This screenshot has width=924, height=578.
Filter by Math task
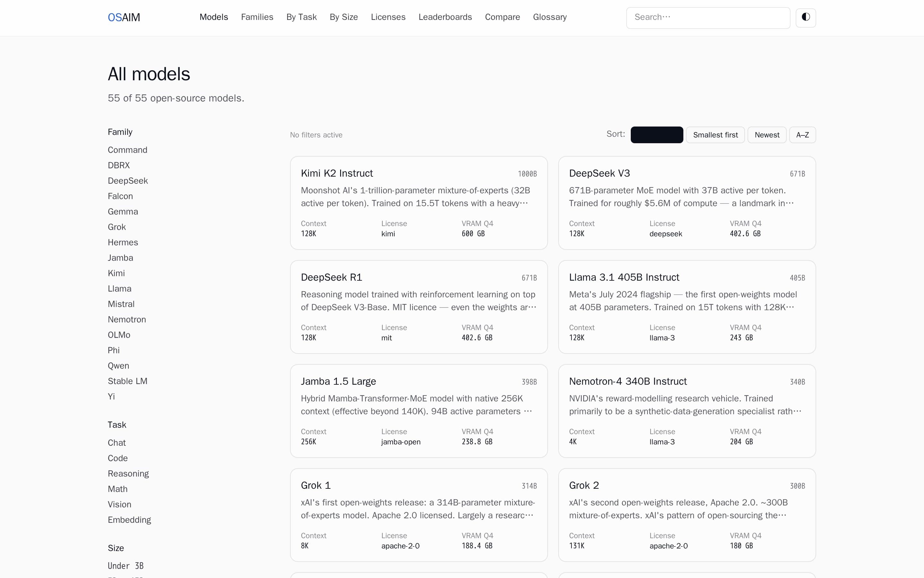[x=118, y=489]
